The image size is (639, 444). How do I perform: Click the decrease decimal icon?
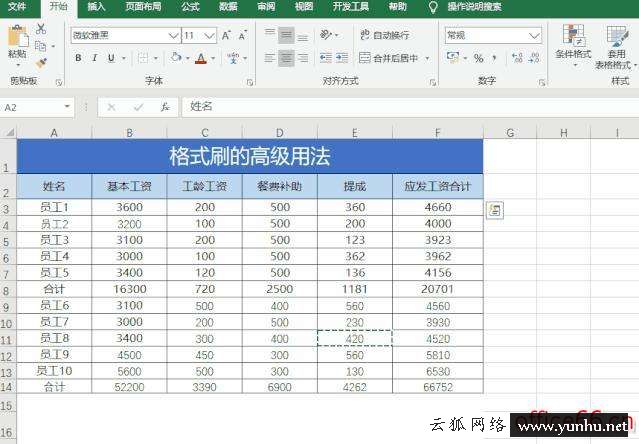[x=534, y=58]
